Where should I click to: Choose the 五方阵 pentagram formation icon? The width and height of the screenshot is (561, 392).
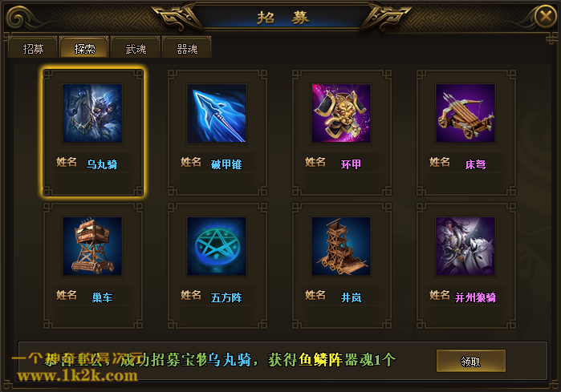(217, 246)
